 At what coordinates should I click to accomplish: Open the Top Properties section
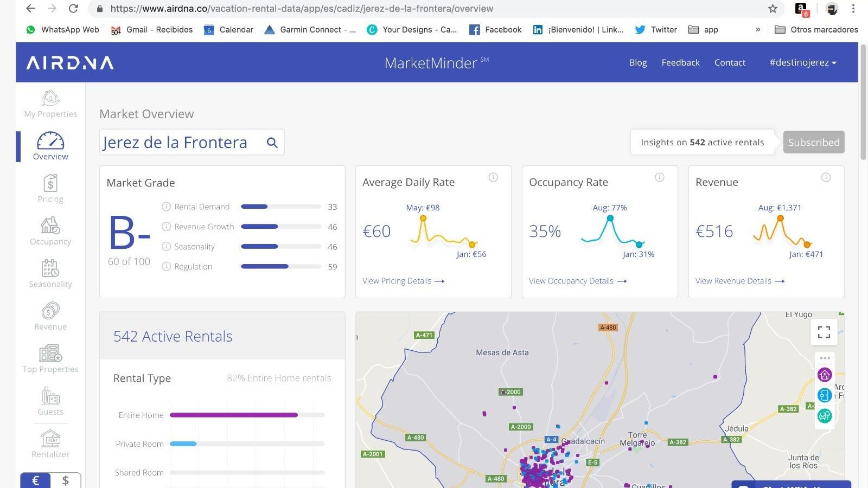50,358
